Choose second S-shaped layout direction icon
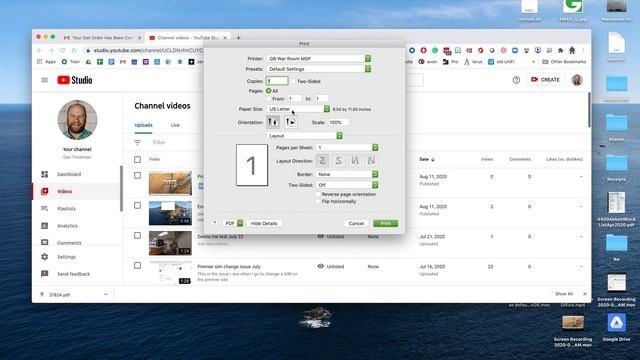Viewport: 640px width, 360px height. point(338,161)
